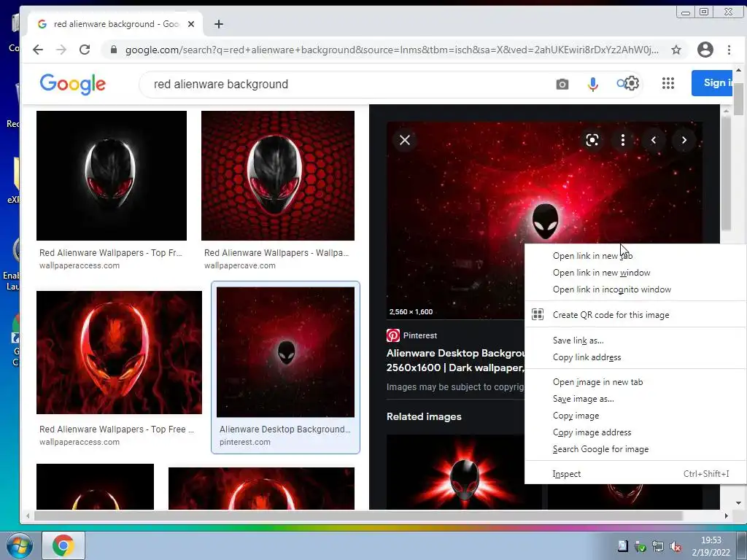Click the muted volume tray icon
Image resolution: width=747 pixels, height=560 pixels.
click(675, 547)
